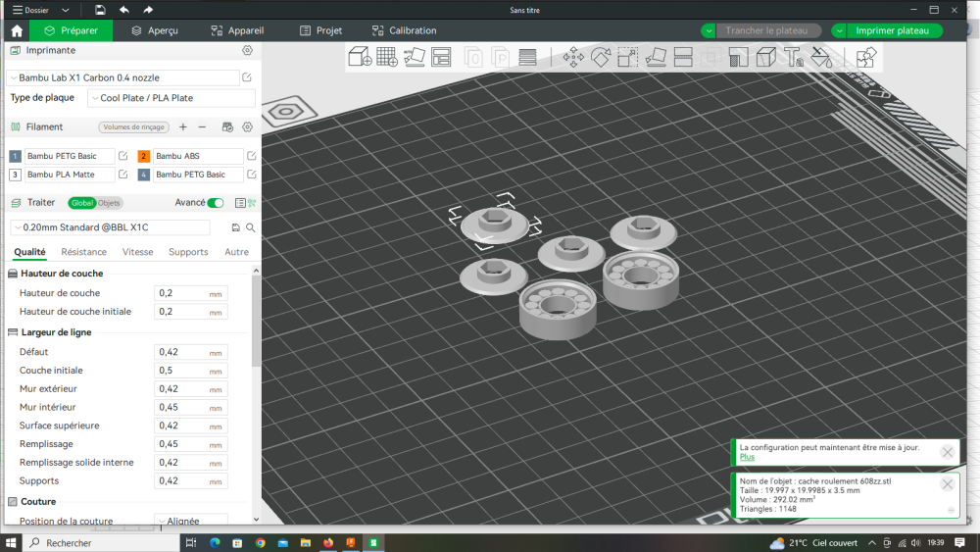Click the Add plate grid icon
This screenshot has width=980, height=552.
(x=387, y=57)
